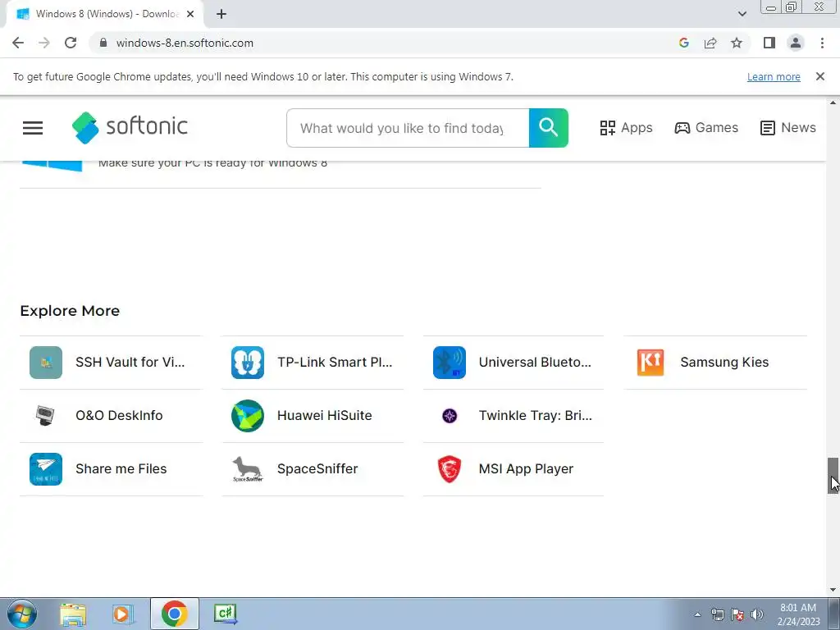
Task: Dismiss the Chrome update notification bar
Action: click(819, 76)
